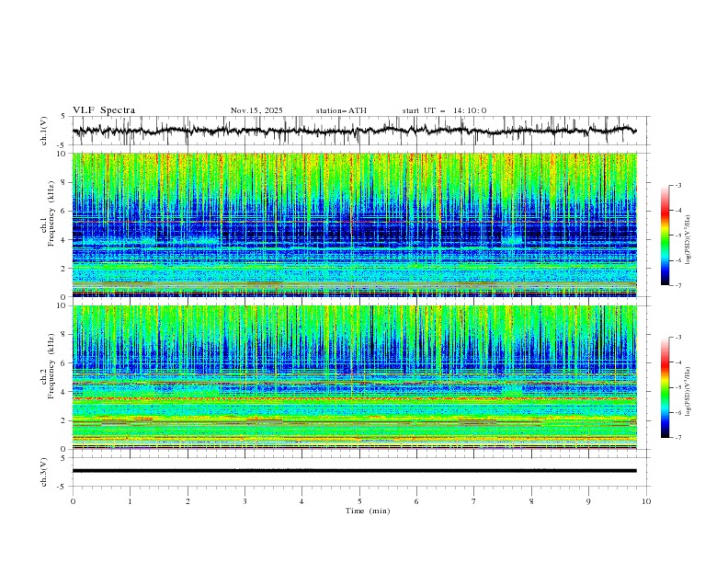Screen dimensions: 728x563
Task: Click the ch.2 PSD color scale bar
Action: coord(665,387)
